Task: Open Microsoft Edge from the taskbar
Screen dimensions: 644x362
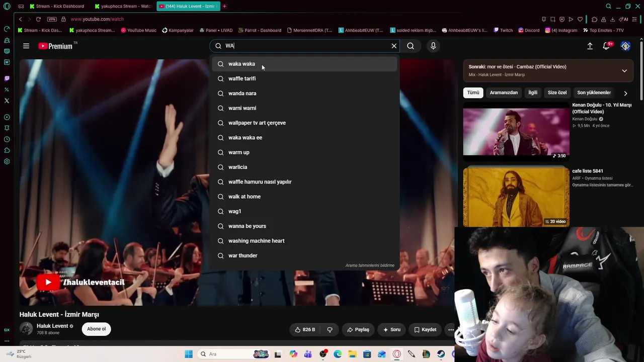Action: pos(338,354)
